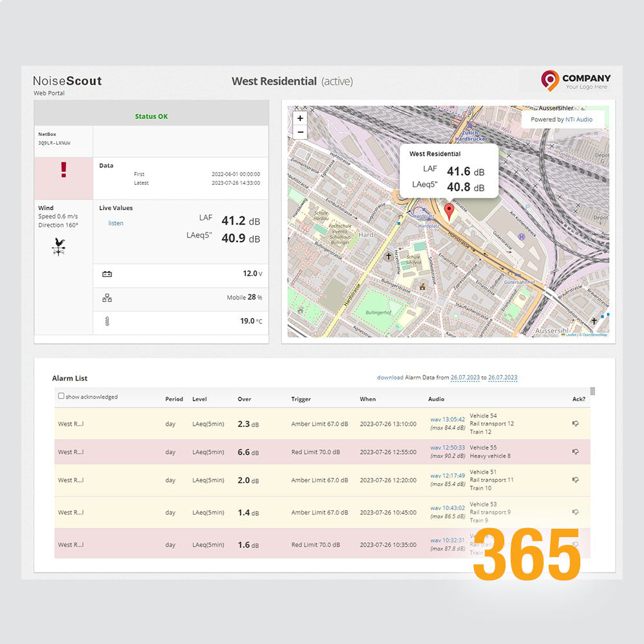
Task: Click the Status OK header
Action: [x=151, y=116]
